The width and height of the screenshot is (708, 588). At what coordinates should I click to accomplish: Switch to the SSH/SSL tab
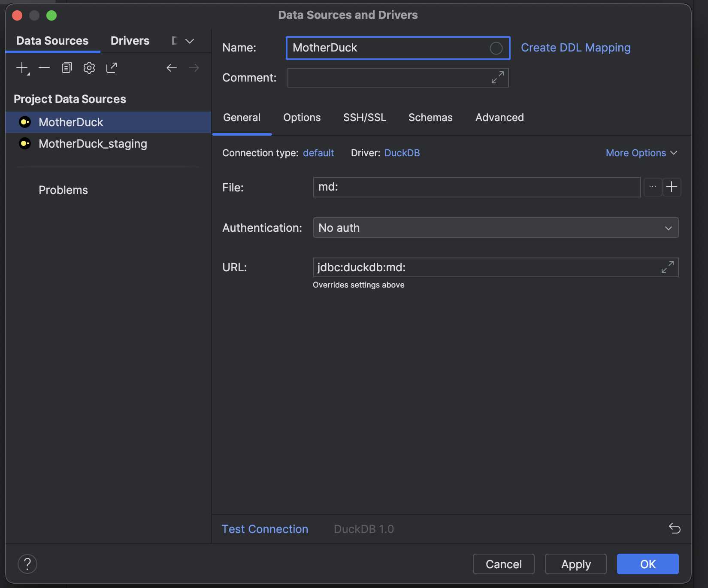point(365,118)
